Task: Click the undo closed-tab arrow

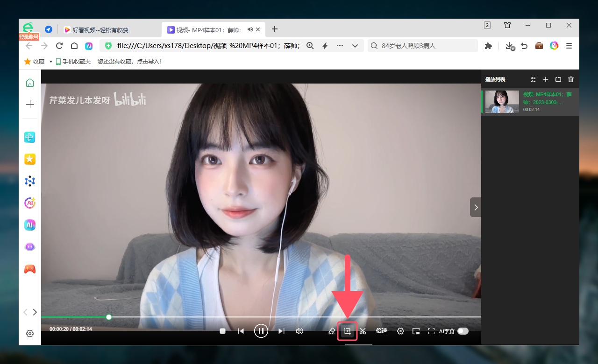Action: (x=524, y=46)
